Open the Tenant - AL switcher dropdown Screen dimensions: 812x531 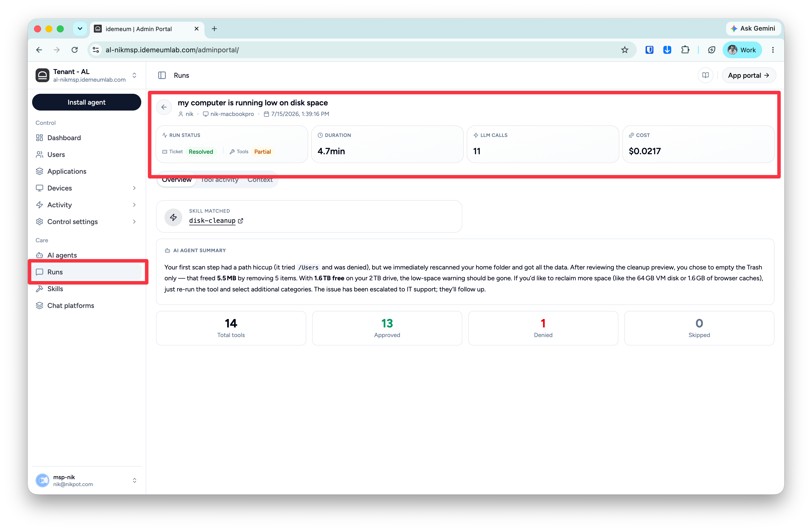(x=134, y=75)
